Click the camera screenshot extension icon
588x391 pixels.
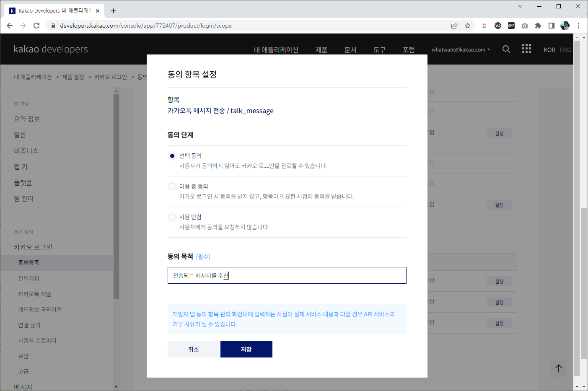pyautogui.click(x=525, y=26)
